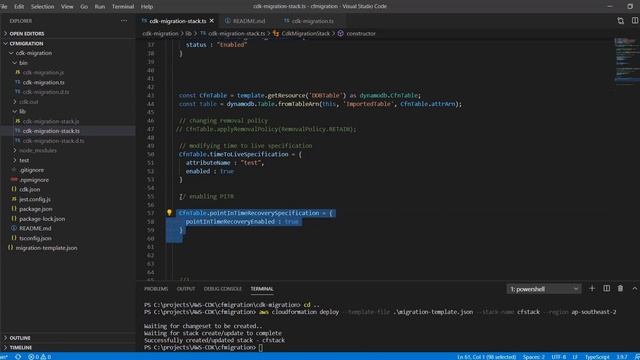
Task: Collapse cdk-migration folder
Action: point(33,53)
